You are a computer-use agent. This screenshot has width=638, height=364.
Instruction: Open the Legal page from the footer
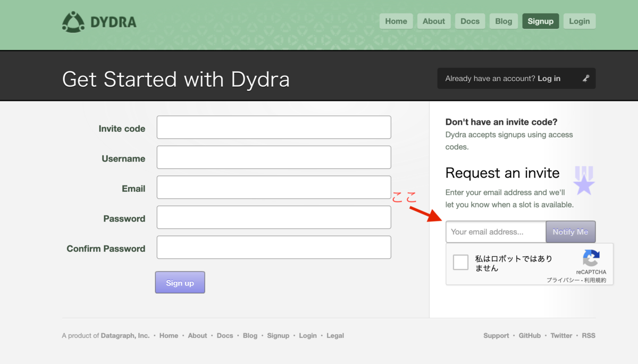tap(335, 335)
